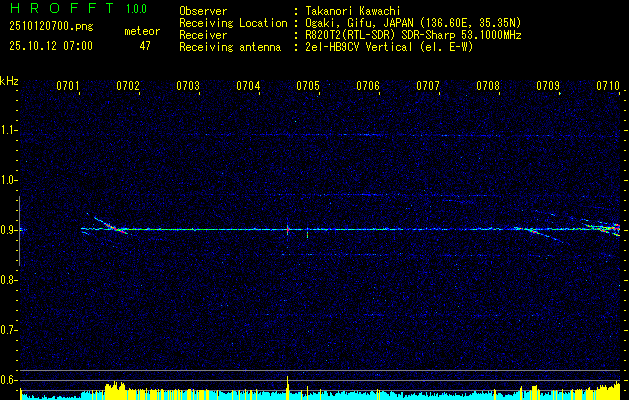Click the 1.0 kHz axis label

point(8,180)
